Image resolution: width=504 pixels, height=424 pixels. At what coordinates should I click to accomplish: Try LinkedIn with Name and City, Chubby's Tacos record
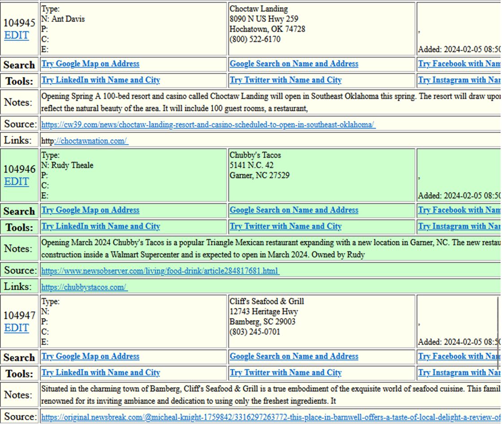click(x=101, y=227)
